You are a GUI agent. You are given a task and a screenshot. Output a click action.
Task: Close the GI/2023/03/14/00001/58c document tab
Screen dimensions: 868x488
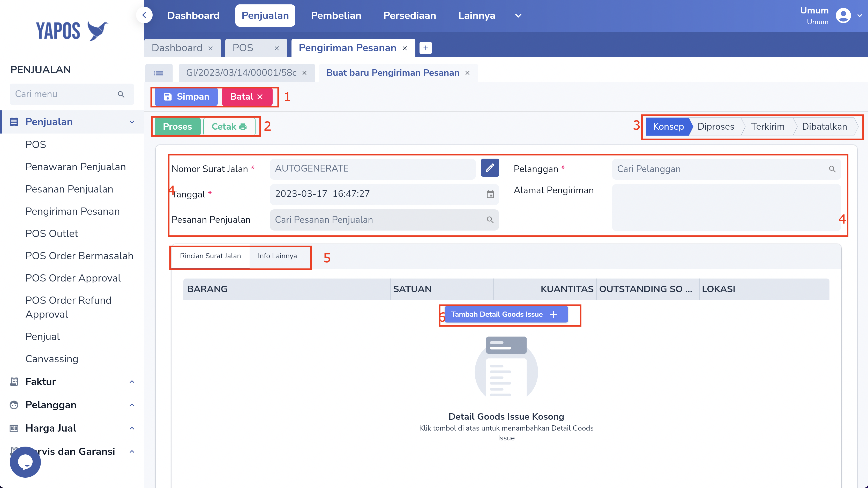(304, 73)
